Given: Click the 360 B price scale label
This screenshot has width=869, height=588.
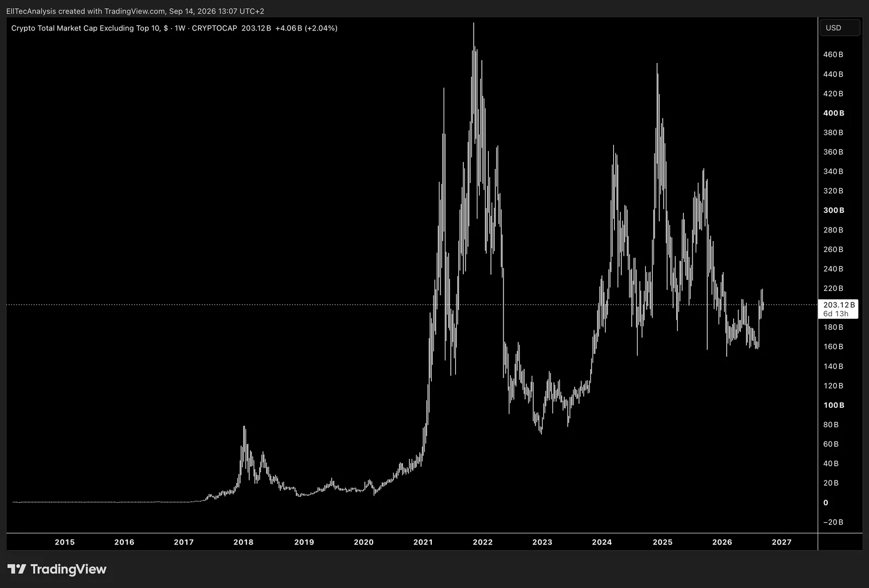Looking at the screenshot, I should 833,152.
